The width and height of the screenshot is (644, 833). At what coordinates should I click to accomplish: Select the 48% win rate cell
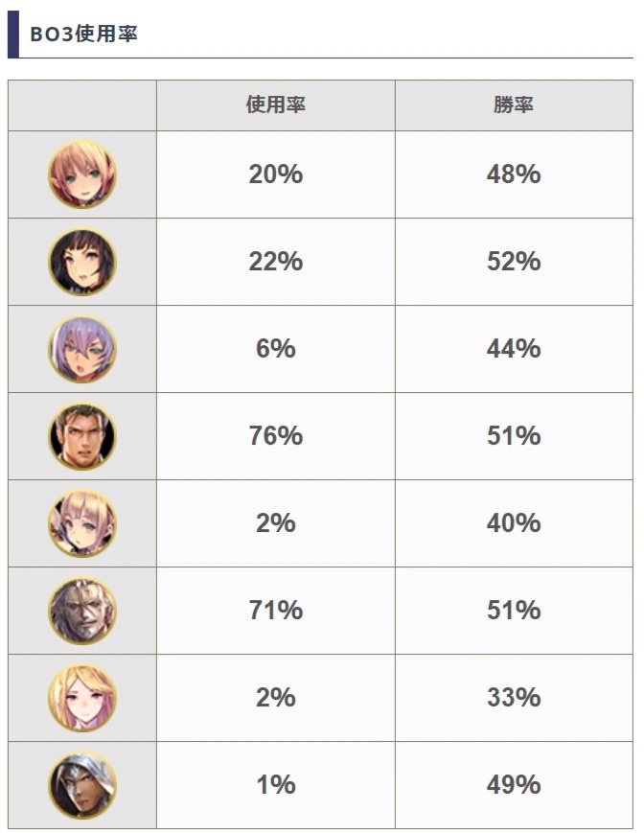click(x=514, y=174)
